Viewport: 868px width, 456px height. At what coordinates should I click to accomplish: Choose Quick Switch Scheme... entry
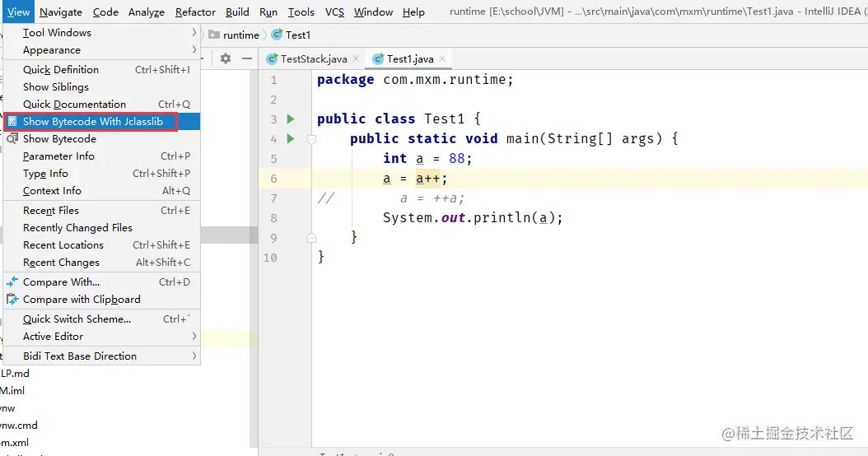pos(102,319)
